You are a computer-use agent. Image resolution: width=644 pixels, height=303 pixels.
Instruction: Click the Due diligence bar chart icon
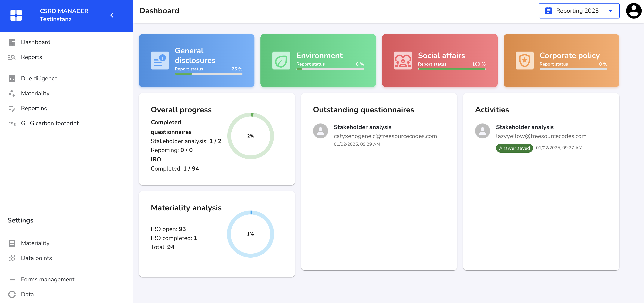[12, 78]
